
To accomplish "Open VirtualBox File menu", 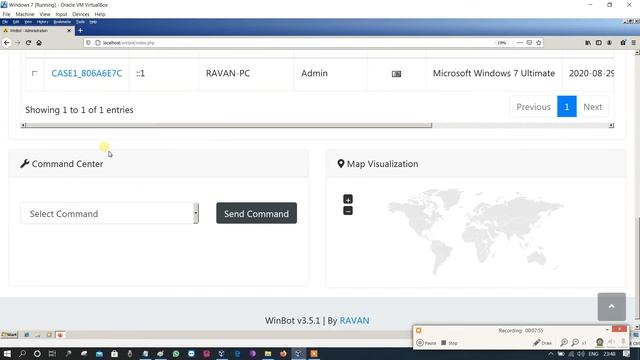I will point(7,14).
